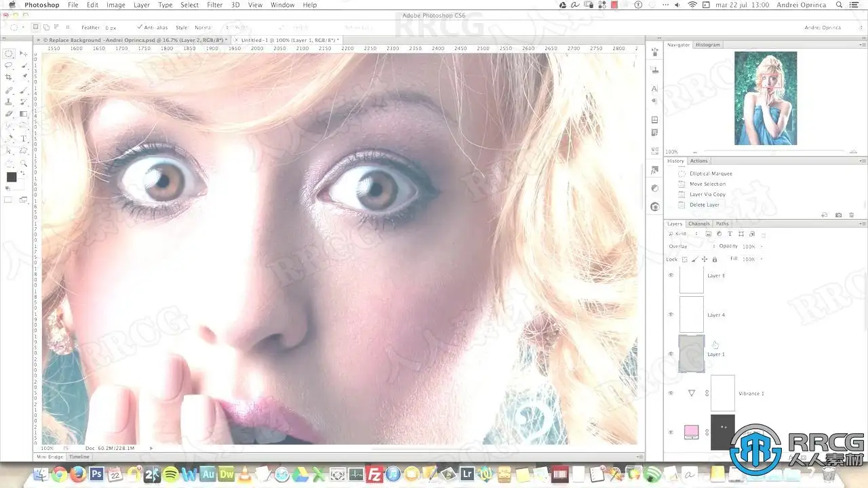Hide Layer 3 visibility
This screenshot has height=488, width=868.
[671, 275]
